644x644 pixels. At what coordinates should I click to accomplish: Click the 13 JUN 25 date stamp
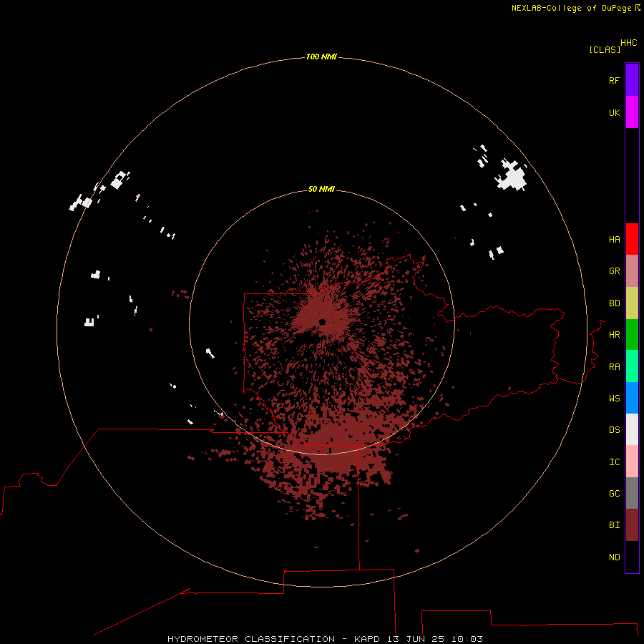[x=416, y=639]
